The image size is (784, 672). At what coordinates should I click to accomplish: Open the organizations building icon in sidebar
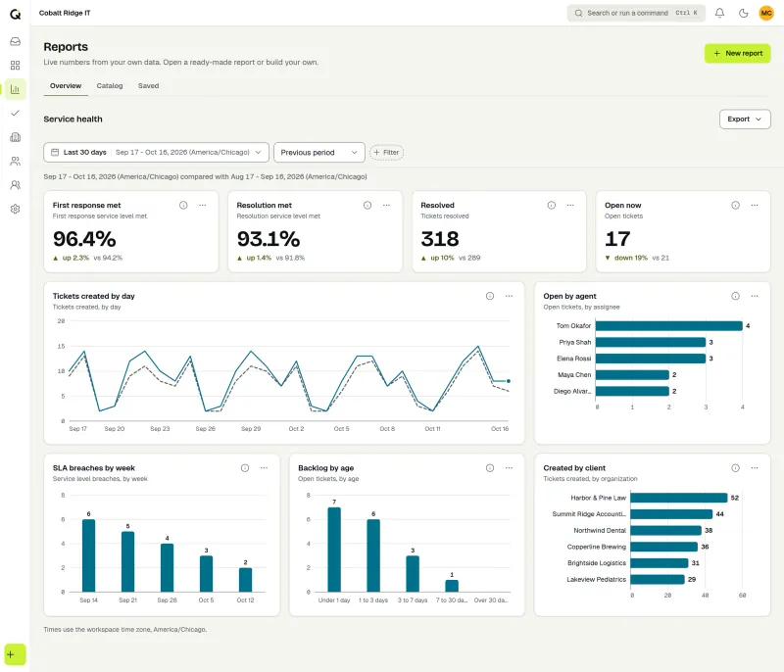tap(16, 137)
